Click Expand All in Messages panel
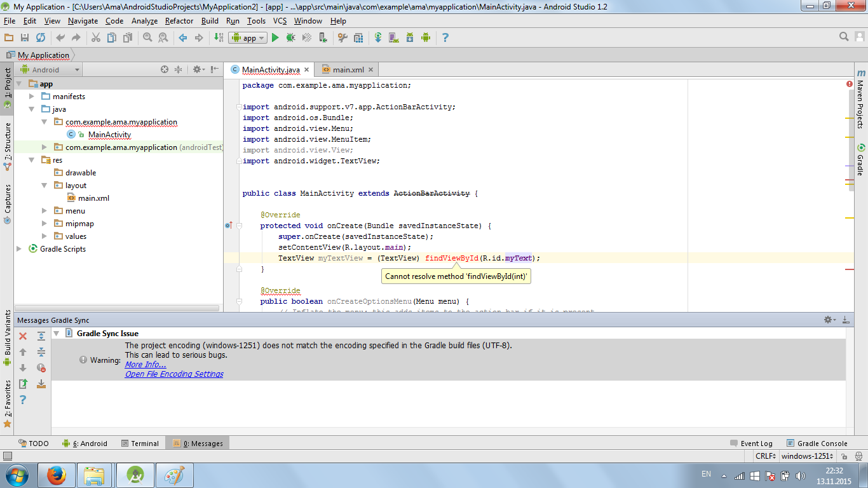This screenshot has width=868, height=488. [41, 336]
